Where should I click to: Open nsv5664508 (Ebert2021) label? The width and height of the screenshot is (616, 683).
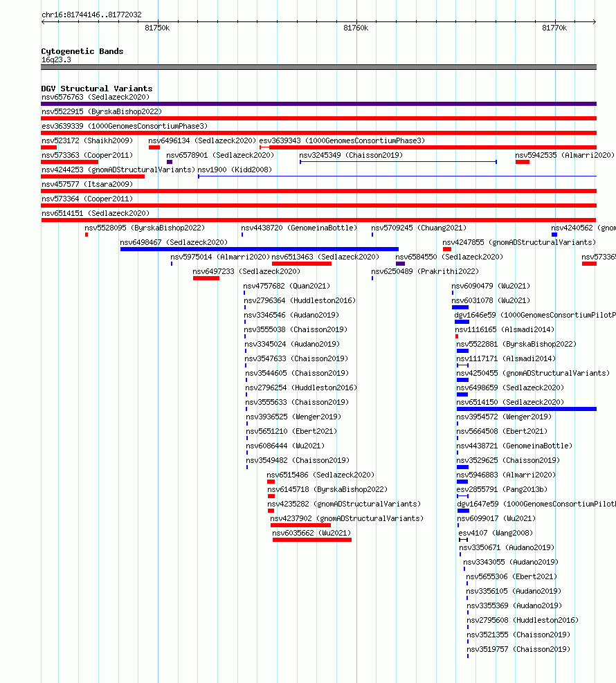click(502, 431)
